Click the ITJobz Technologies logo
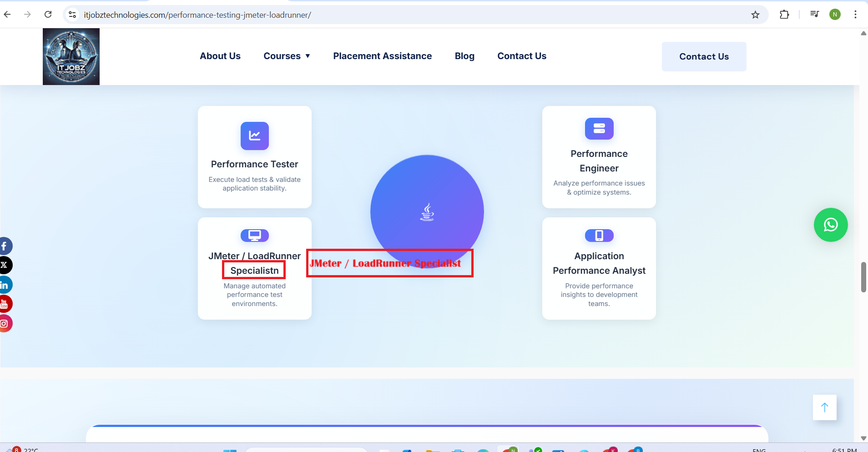The image size is (868, 452). tap(71, 57)
